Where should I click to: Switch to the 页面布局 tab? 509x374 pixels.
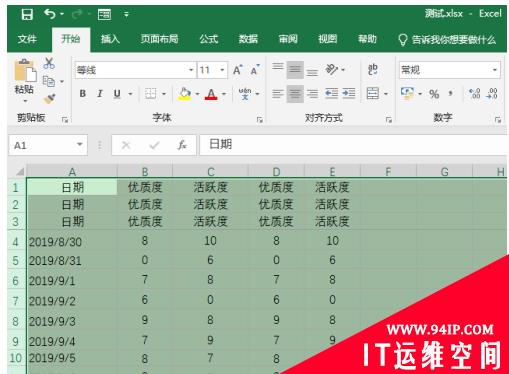pos(159,39)
